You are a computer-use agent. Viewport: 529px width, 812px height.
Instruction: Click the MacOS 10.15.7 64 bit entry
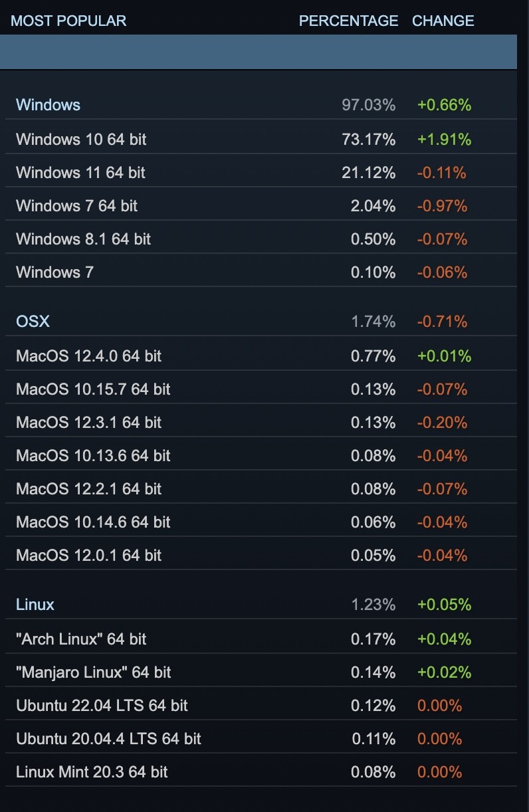click(x=261, y=389)
